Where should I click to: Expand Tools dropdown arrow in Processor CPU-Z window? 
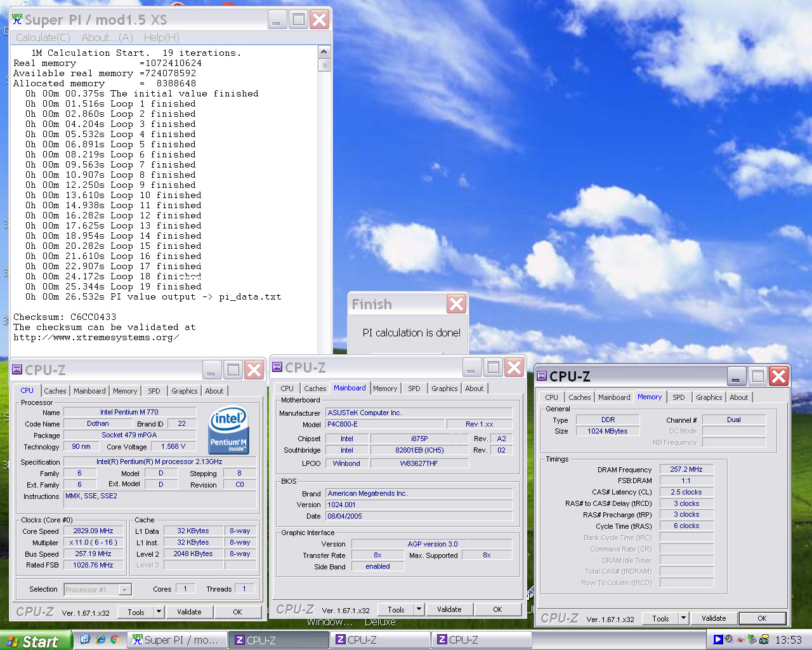pos(159,612)
